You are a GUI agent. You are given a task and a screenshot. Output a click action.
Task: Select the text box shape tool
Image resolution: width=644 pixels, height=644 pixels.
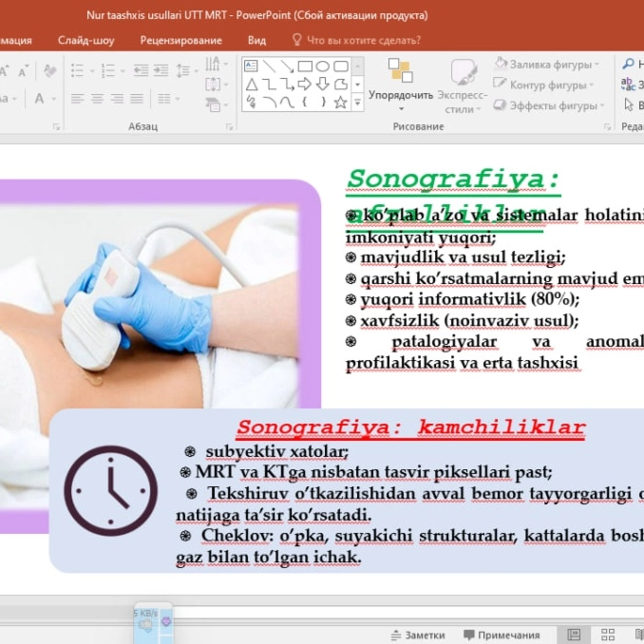pos(251,66)
